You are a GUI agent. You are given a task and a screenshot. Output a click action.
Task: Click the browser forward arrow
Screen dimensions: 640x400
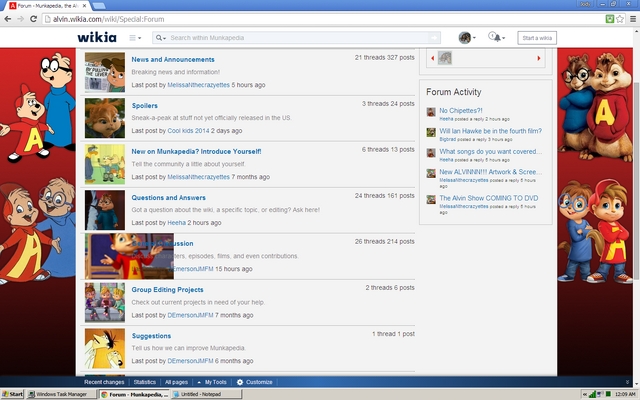(20, 19)
